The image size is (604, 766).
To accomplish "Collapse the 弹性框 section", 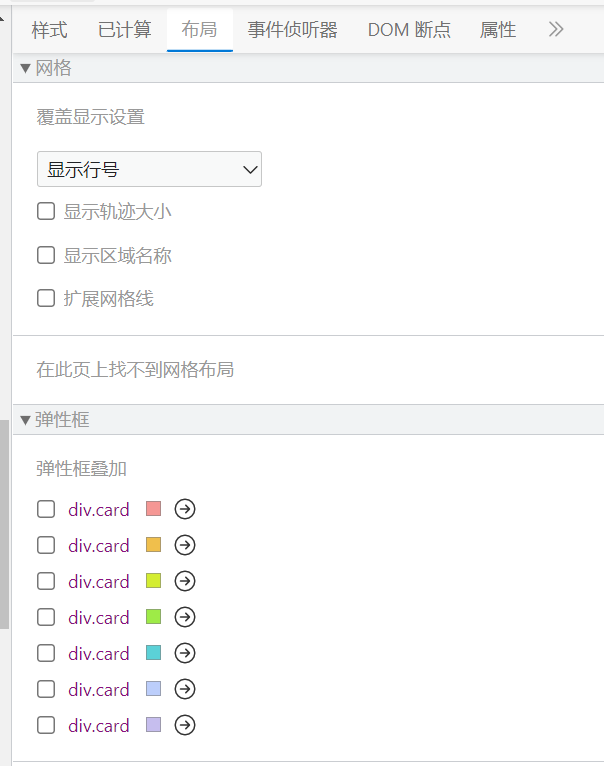I will [26, 420].
